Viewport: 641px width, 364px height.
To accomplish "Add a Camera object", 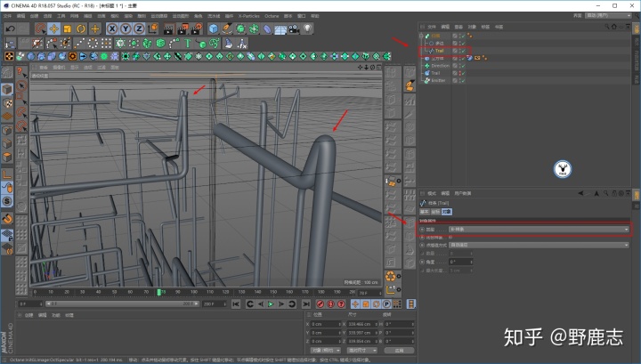I will tap(294, 28).
